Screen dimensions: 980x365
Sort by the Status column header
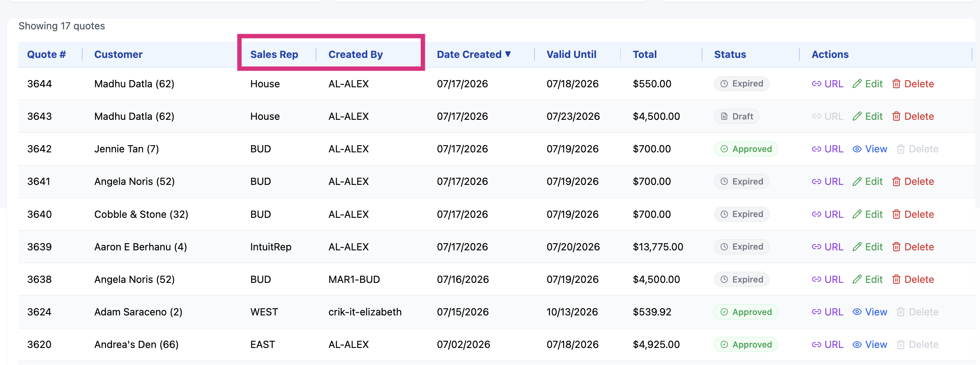click(730, 54)
